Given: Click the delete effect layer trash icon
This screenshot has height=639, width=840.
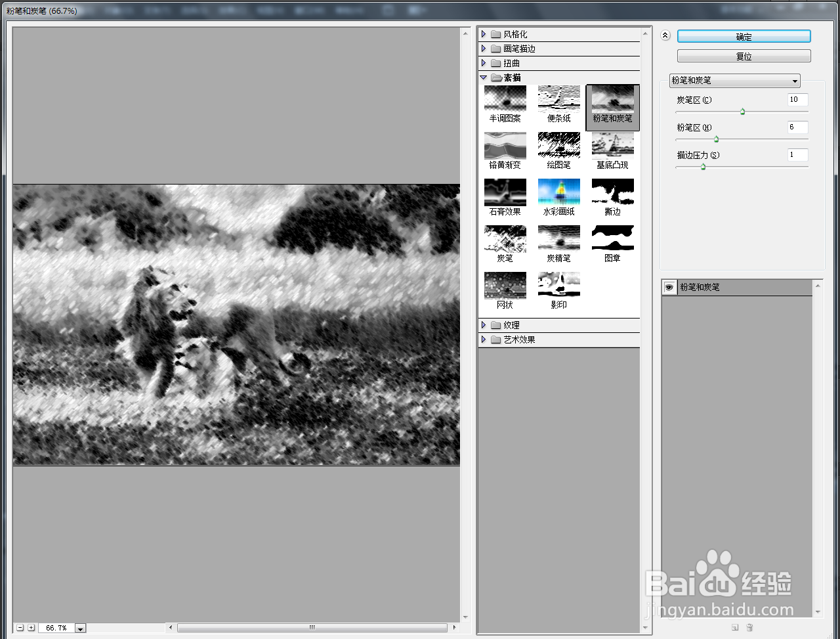Looking at the screenshot, I should [749, 628].
